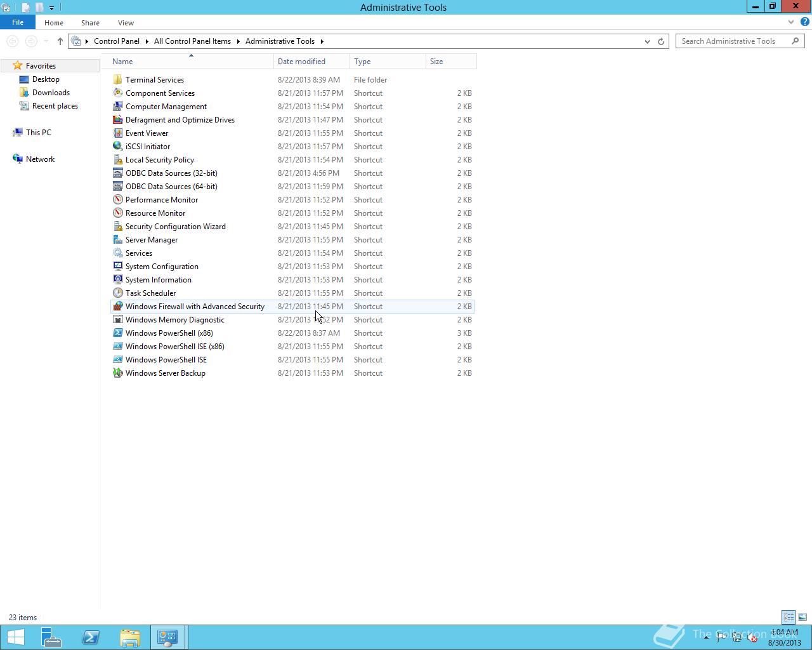
Task: Open File Explorer from the taskbar
Action: 130,637
